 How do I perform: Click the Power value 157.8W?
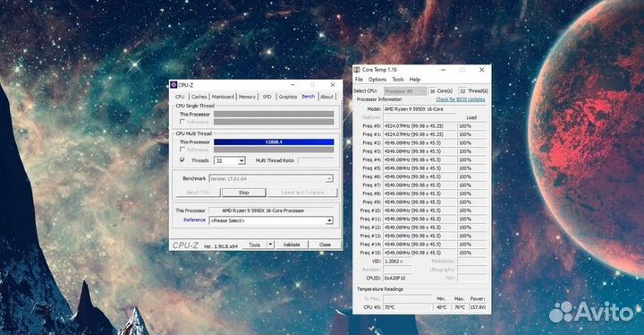point(478,307)
